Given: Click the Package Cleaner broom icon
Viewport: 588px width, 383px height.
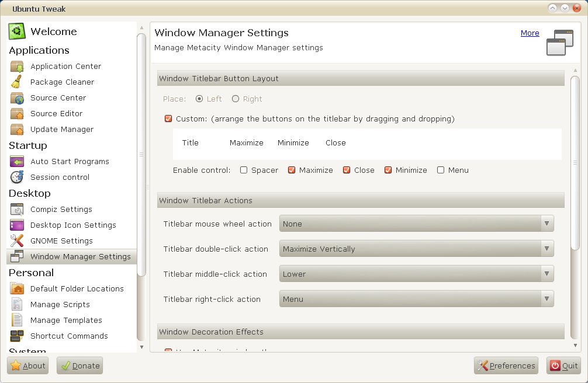Looking at the screenshot, I should click(x=17, y=82).
